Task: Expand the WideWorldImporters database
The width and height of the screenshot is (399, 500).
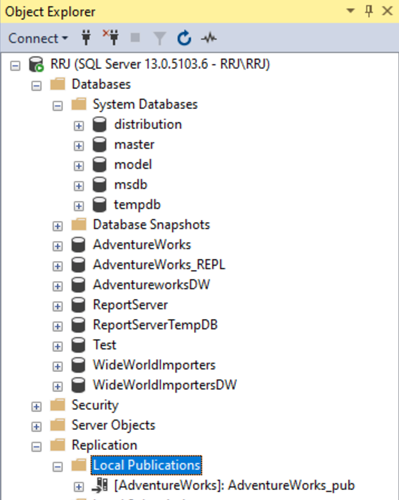Action: pos(58,366)
